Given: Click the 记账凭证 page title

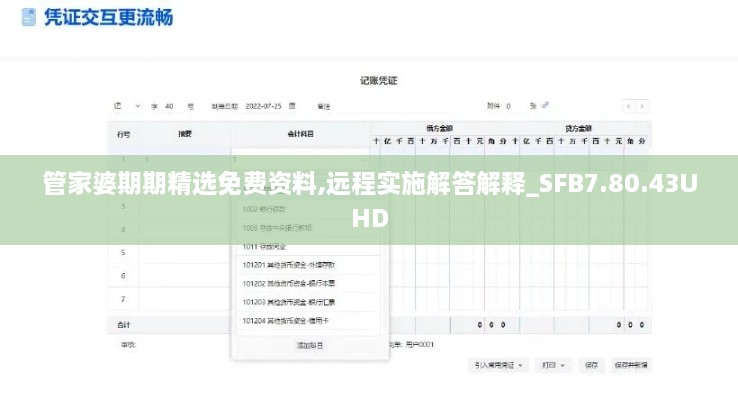Looking at the screenshot, I should click(x=379, y=80).
